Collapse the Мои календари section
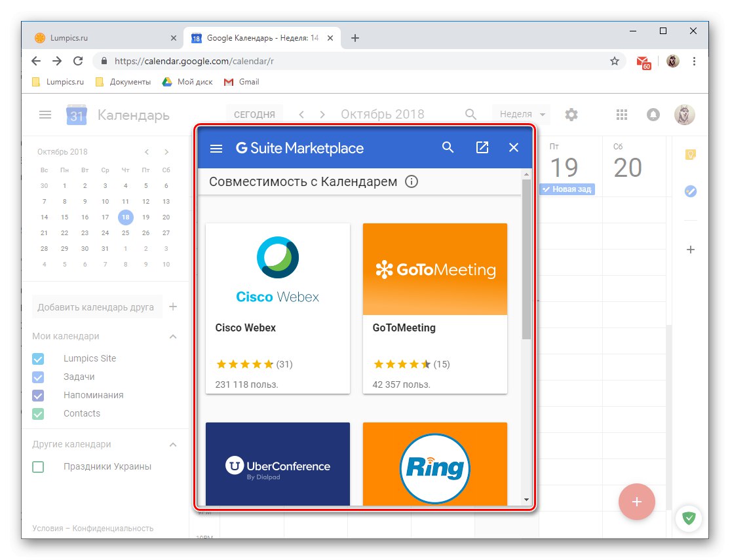730x560 pixels. pos(172,336)
